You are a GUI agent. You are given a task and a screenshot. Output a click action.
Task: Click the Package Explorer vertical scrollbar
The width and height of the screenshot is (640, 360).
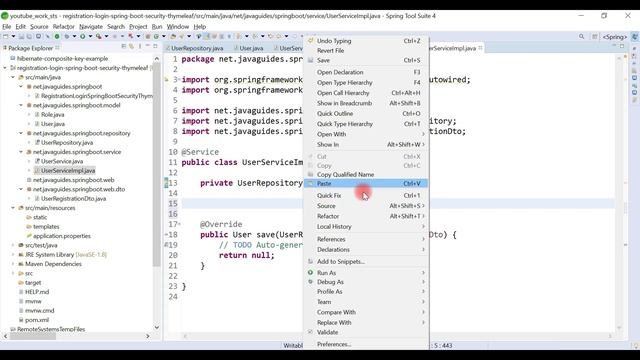(157, 163)
